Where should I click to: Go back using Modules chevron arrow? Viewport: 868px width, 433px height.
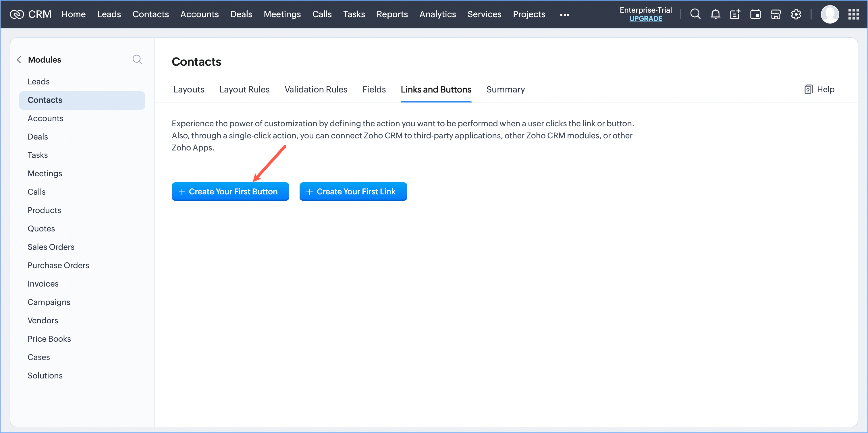[x=19, y=60]
